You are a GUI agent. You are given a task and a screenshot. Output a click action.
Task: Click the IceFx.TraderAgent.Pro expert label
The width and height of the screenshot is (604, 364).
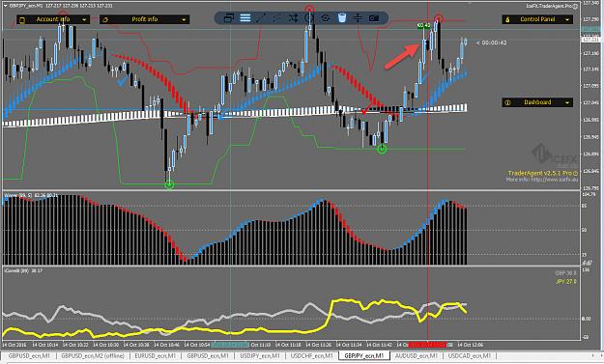point(552,6)
